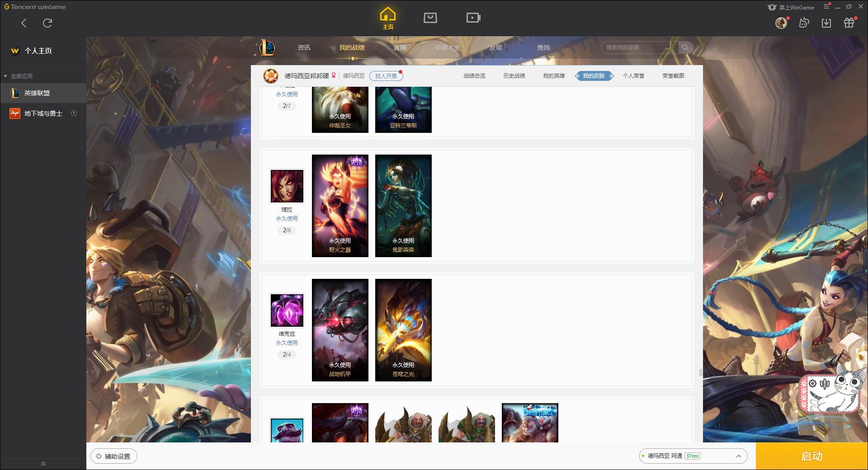Click the 找人开黑 button
The image size is (868, 470).
(386, 76)
